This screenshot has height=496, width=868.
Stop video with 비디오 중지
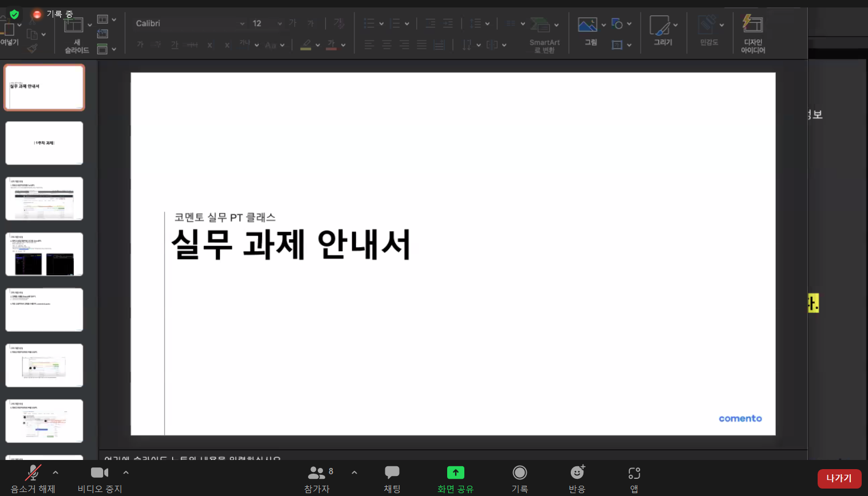[100, 479]
